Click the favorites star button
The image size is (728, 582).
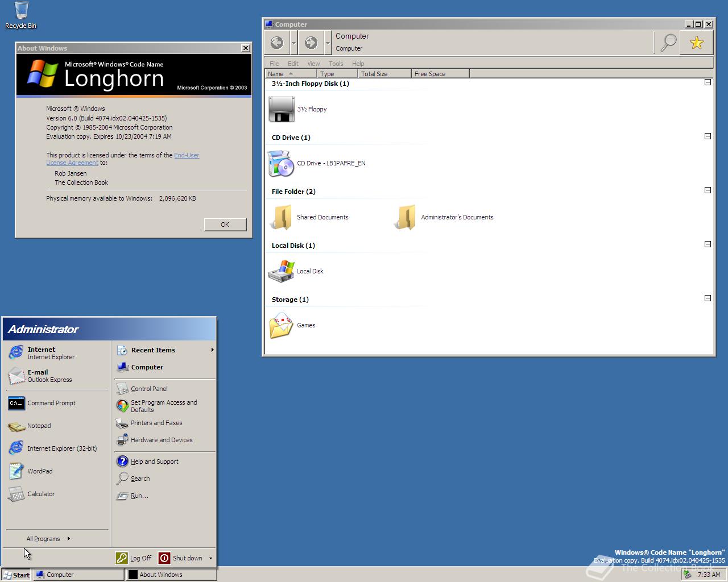[697, 43]
